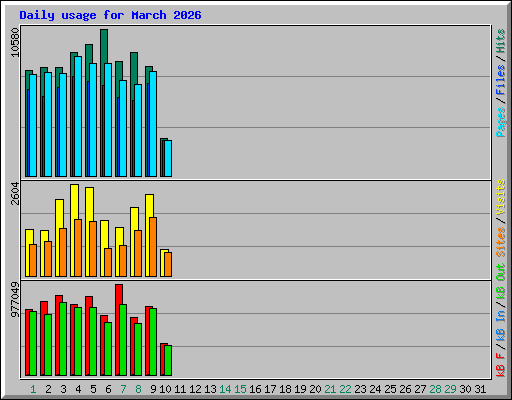The image size is (512, 400).
Task: Click the green kB Out bar for day 3
Action: pyautogui.click(x=63, y=339)
